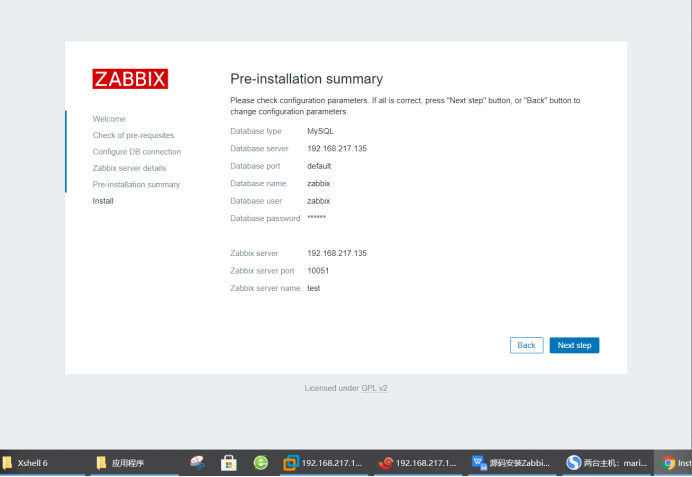
Task: Click the Zabbix server port label
Action: click(x=262, y=271)
